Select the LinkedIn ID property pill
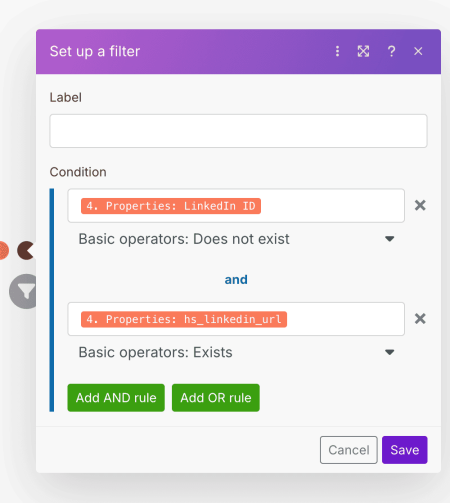 (171, 206)
